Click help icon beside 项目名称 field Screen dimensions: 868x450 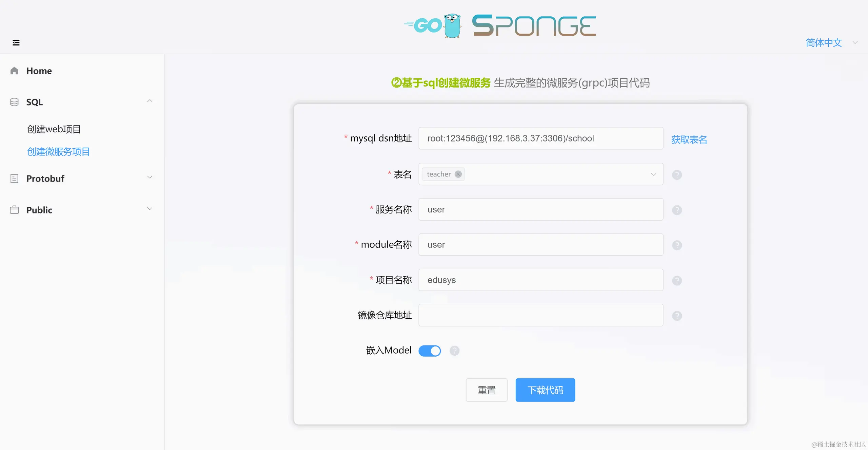point(677,281)
